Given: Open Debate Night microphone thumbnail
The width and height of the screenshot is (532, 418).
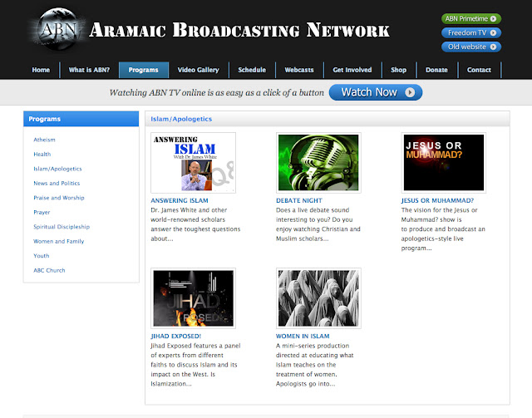Looking at the screenshot, I should [x=318, y=163].
